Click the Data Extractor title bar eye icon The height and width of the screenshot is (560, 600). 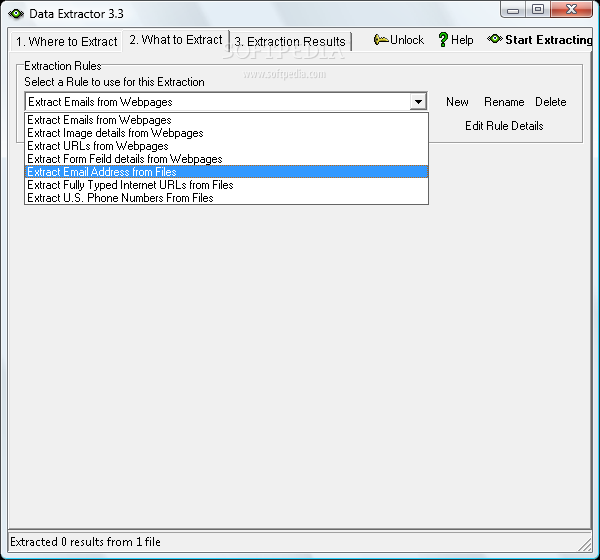coord(16,14)
